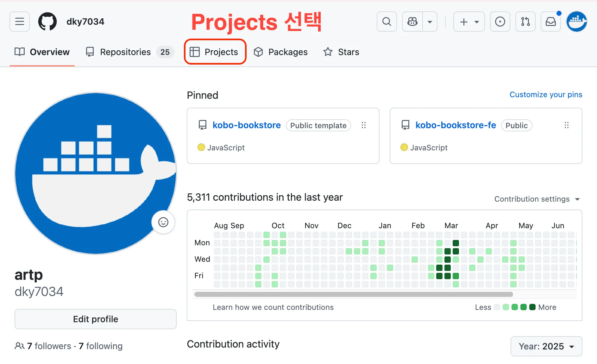Image resolution: width=597 pixels, height=364 pixels.
Task: View the 7 following list
Action: coord(101,346)
